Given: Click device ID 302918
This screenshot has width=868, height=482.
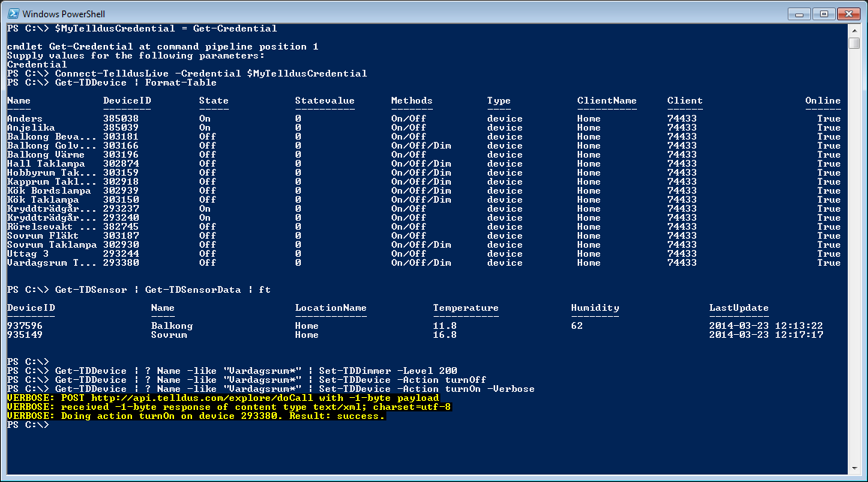Looking at the screenshot, I should pos(121,182).
